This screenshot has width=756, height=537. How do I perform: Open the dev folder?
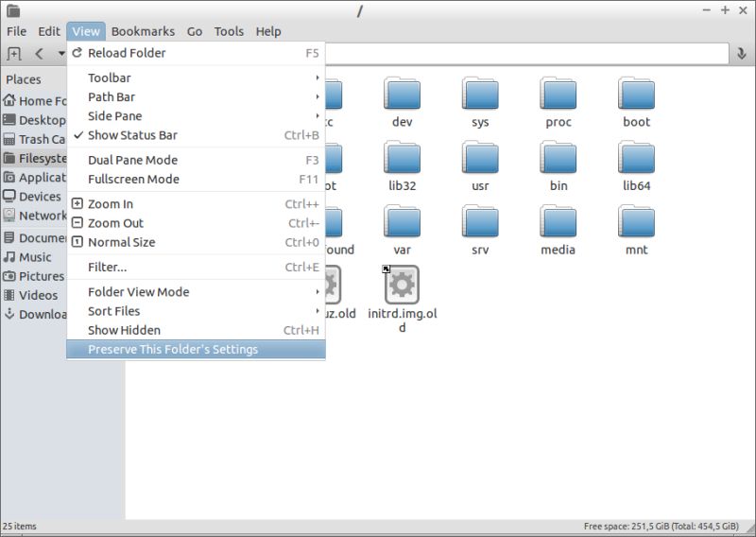pos(403,101)
